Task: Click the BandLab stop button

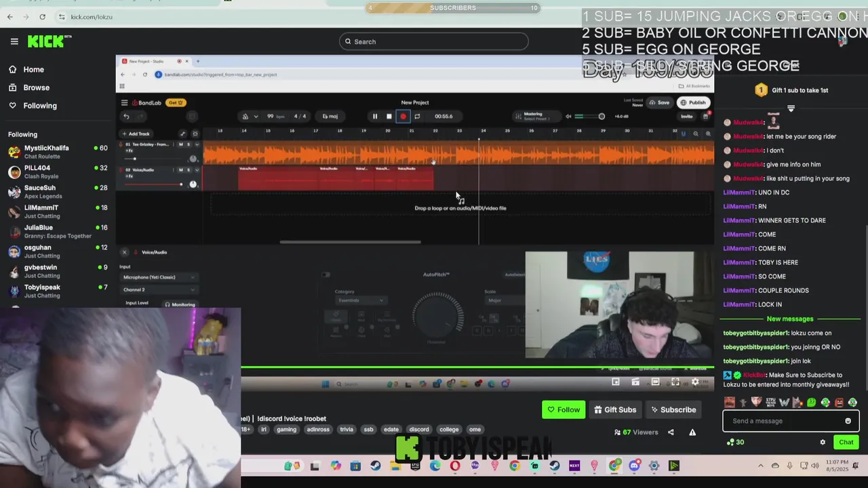Action: pos(389,116)
